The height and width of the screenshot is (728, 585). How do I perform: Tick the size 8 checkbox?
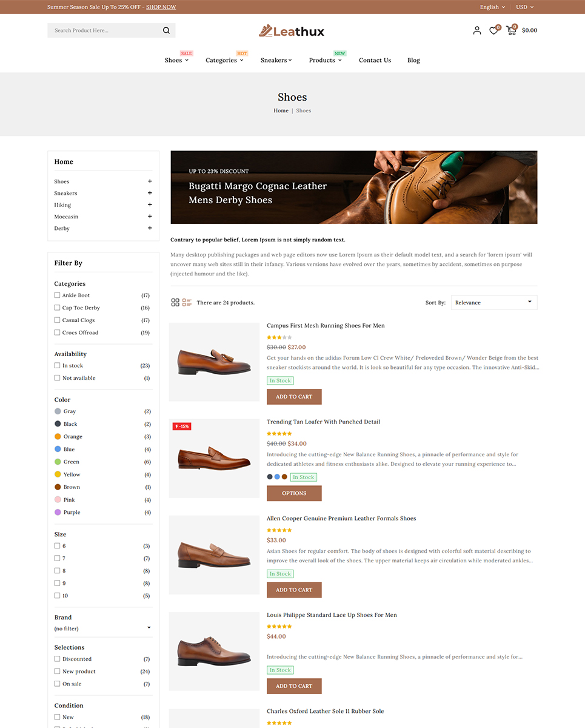[x=58, y=571]
